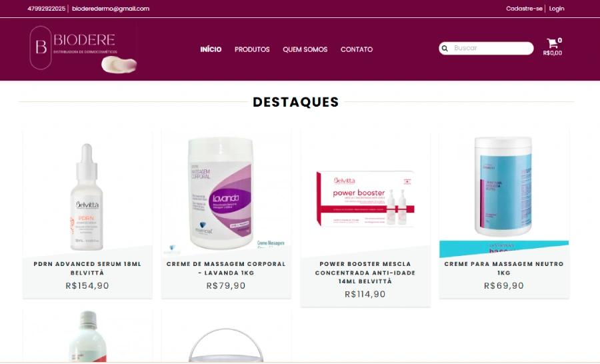The image size is (600, 364).
Task: Click the bioderedermo@gmail.com email link
Action: pyautogui.click(x=111, y=9)
